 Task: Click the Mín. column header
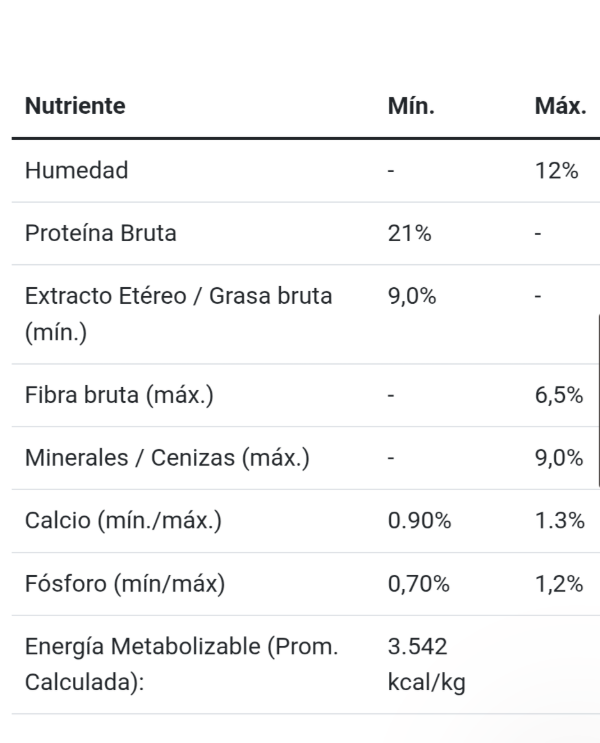[410, 107]
